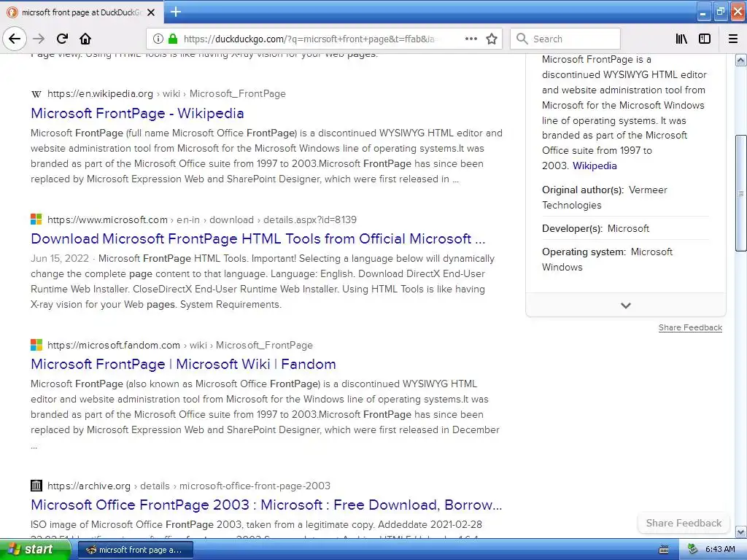Bookmark this page with star icon

click(492, 39)
